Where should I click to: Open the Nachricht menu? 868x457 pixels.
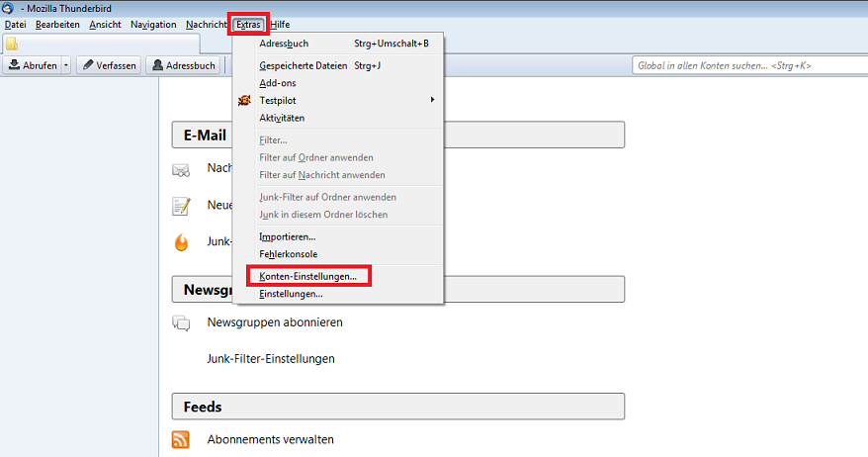[206, 25]
